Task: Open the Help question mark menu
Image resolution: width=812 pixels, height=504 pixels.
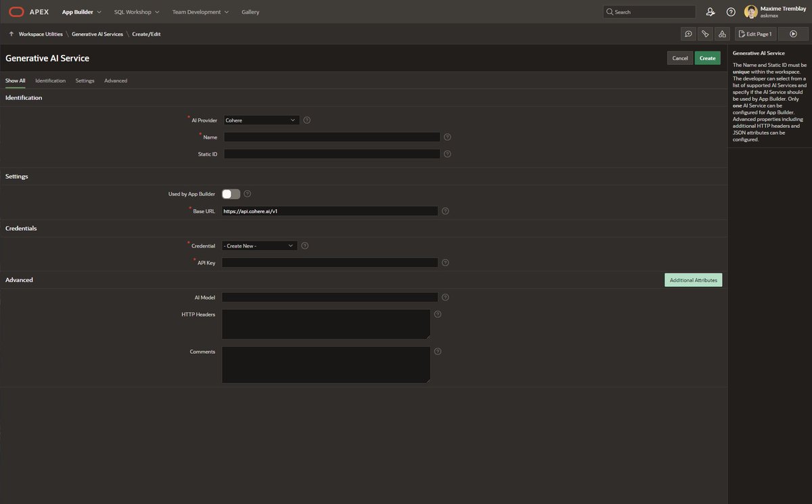Action: (x=731, y=12)
